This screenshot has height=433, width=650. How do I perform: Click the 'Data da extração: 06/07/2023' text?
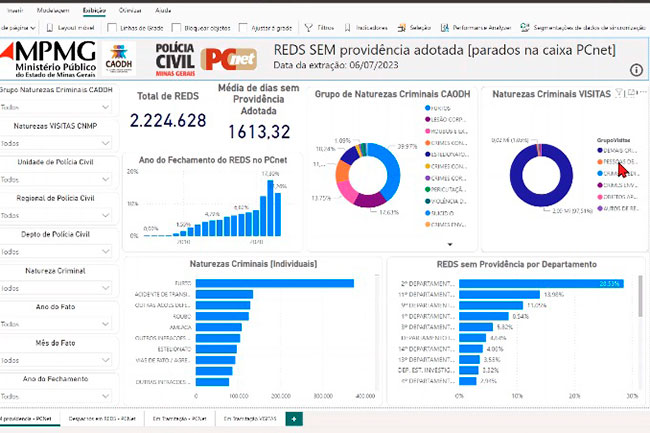click(335, 65)
